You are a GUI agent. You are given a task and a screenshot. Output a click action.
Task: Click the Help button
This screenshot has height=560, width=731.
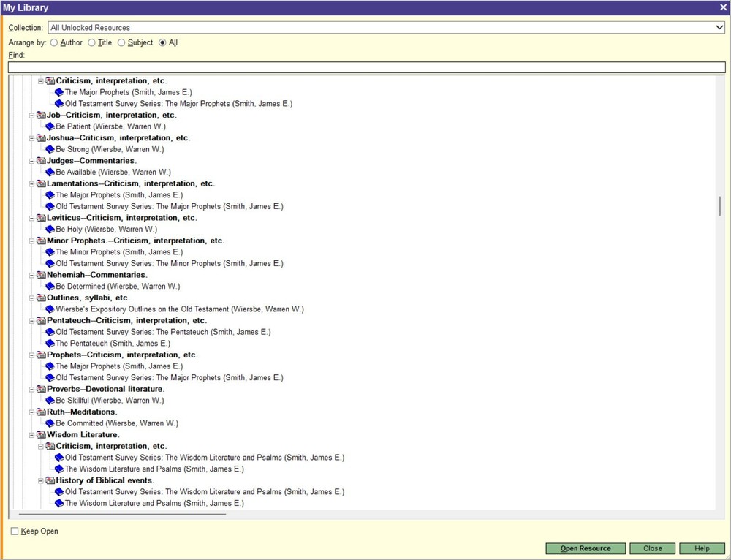pyautogui.click(x=702, y=548)
